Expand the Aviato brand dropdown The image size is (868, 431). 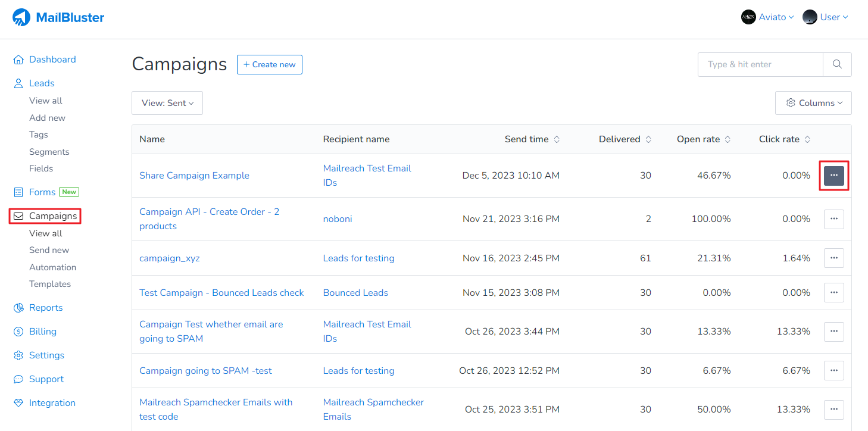[767, 17]
